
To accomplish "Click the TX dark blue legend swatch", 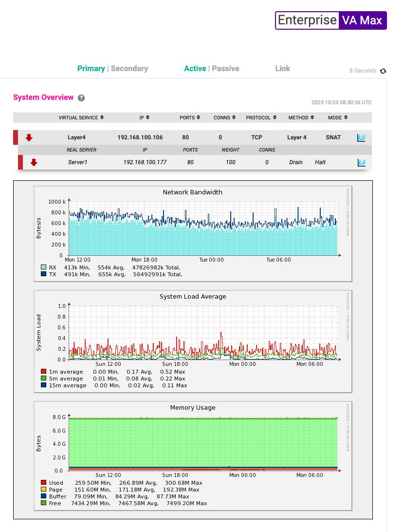I will click(43, 274).
